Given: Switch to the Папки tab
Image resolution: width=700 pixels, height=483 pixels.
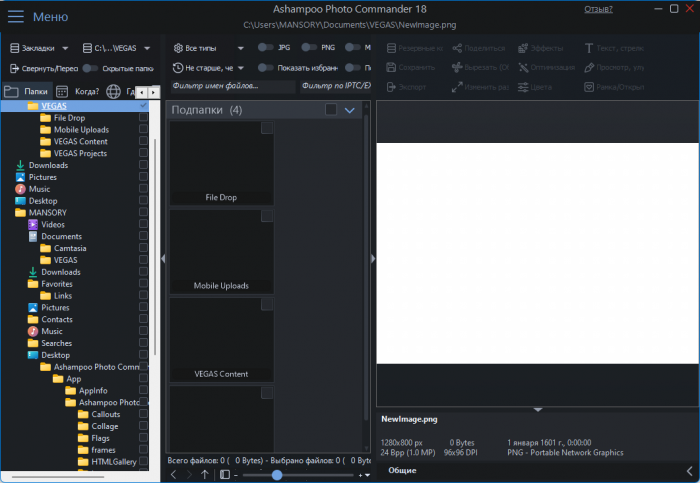Looking at the screenshot, I should [26, 92].
